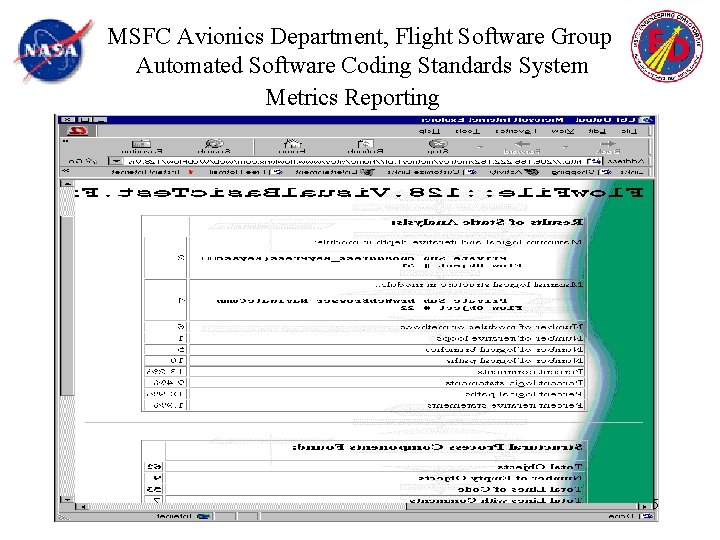Click the Go button beside address bar
Image resolution: width=720 pixels, height=540 pixels.
click(83, 161)
